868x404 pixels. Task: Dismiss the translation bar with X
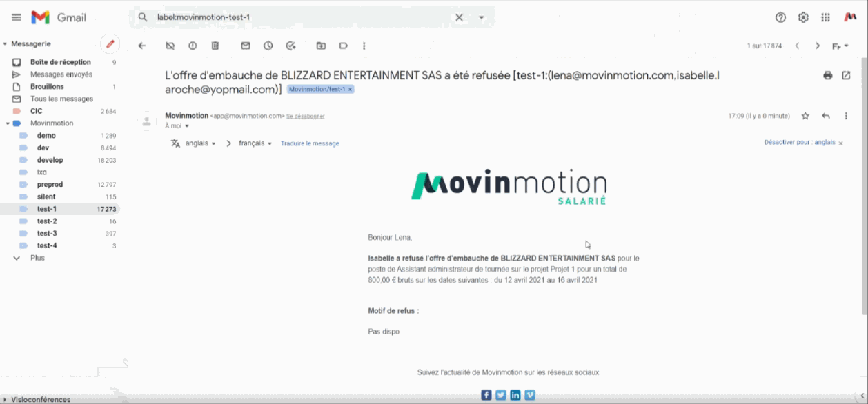point(841,143)
